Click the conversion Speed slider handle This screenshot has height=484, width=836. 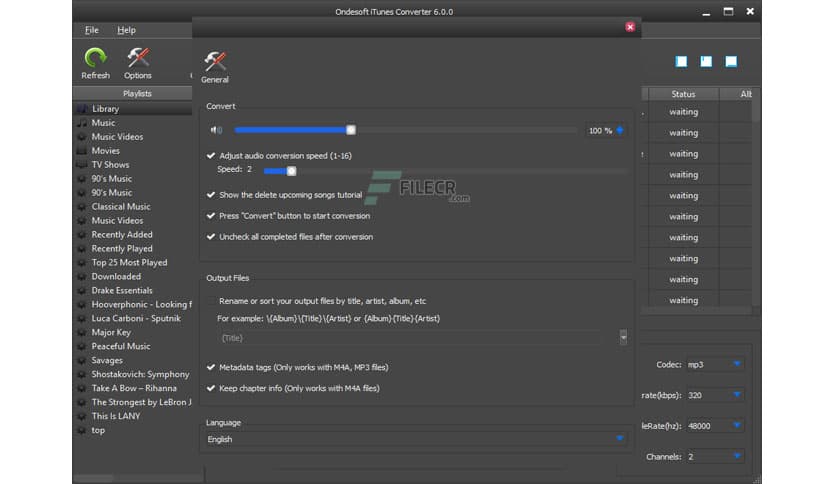coord(291,171)
